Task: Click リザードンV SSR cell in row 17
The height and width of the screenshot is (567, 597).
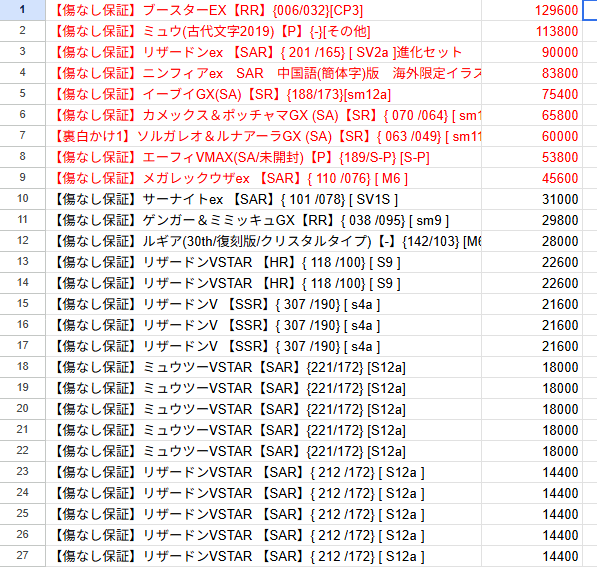Action: pos(263,346)
